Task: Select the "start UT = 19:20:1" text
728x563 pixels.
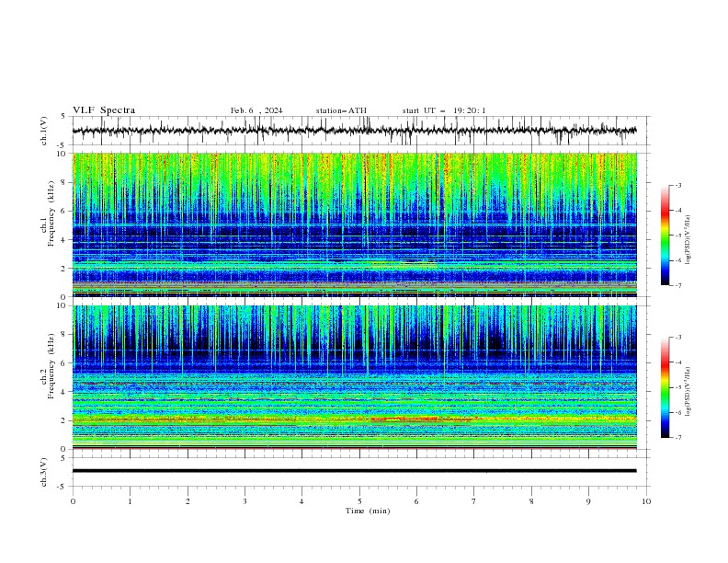Action: (x=444, y=110)
